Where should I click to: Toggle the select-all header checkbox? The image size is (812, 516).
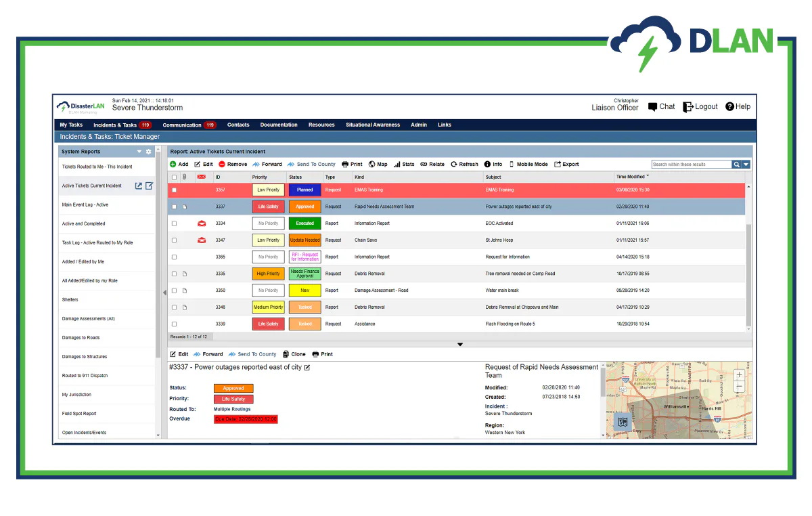coord(174,177)
